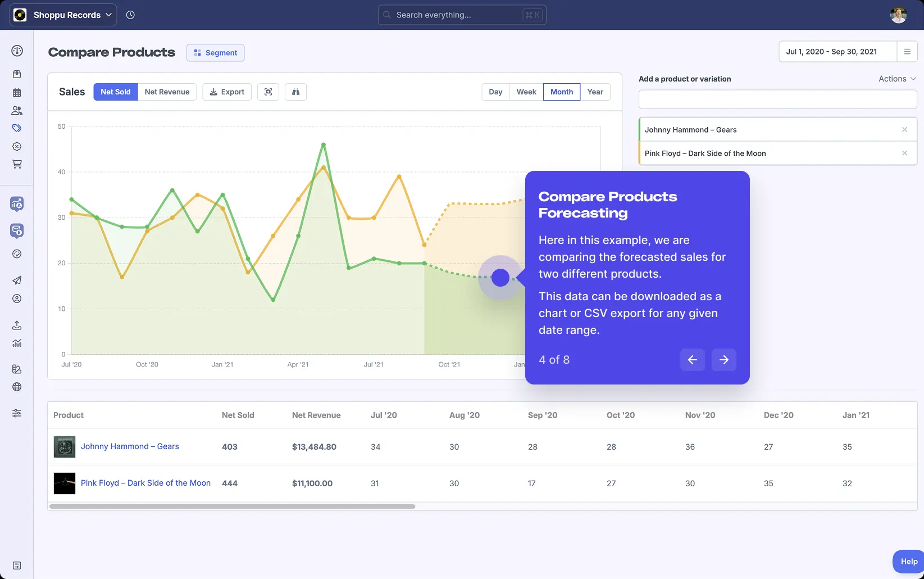Expand the Shoppu Records store dropdown
Screen dimensions: 924x579
tap(63, 15)
